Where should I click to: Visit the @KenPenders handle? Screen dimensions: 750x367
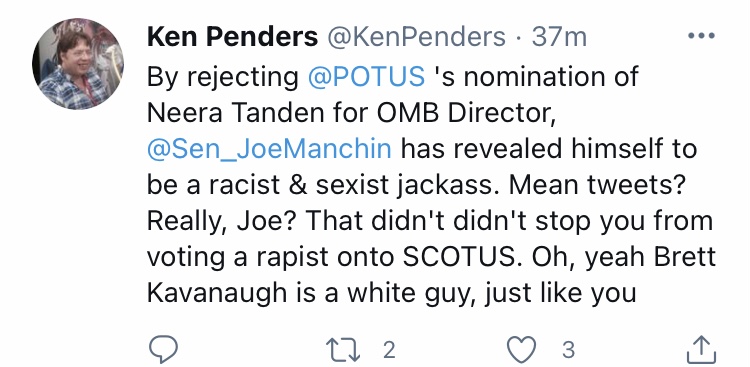(416, 37)
